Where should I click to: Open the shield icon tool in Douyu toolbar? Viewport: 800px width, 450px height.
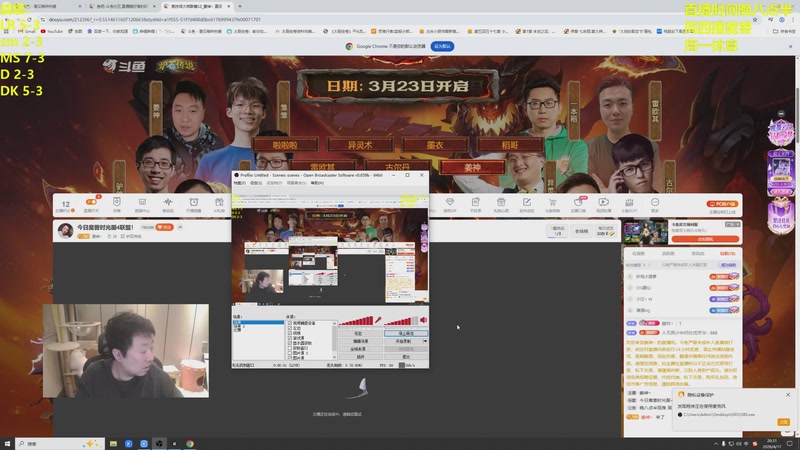(x=117, y=202)
